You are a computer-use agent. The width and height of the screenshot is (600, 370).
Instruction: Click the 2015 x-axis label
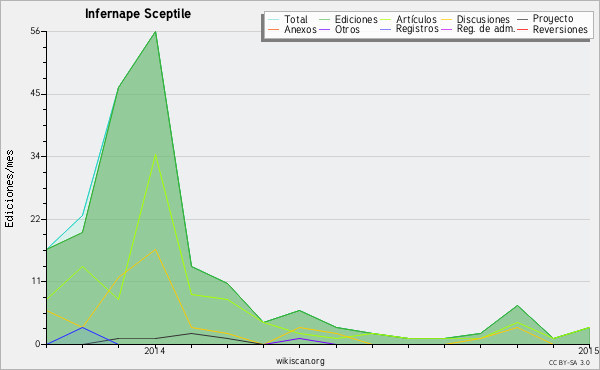(589, 351)
